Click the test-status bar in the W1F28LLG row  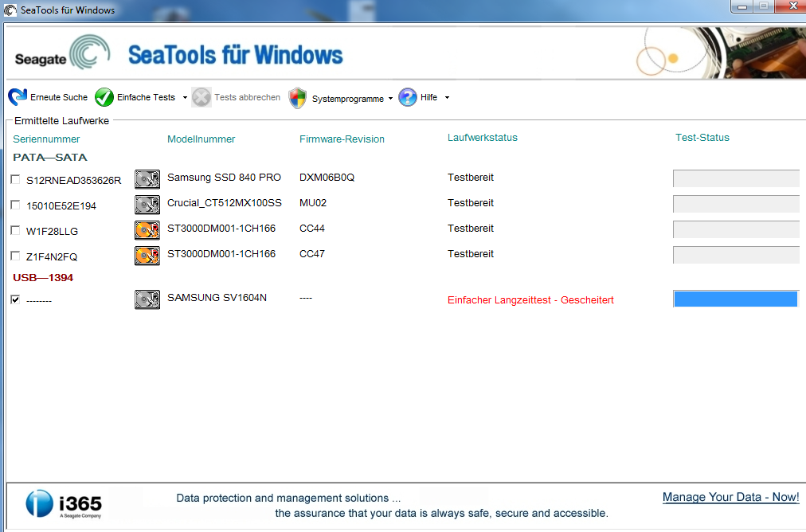(x=736, y=229)
